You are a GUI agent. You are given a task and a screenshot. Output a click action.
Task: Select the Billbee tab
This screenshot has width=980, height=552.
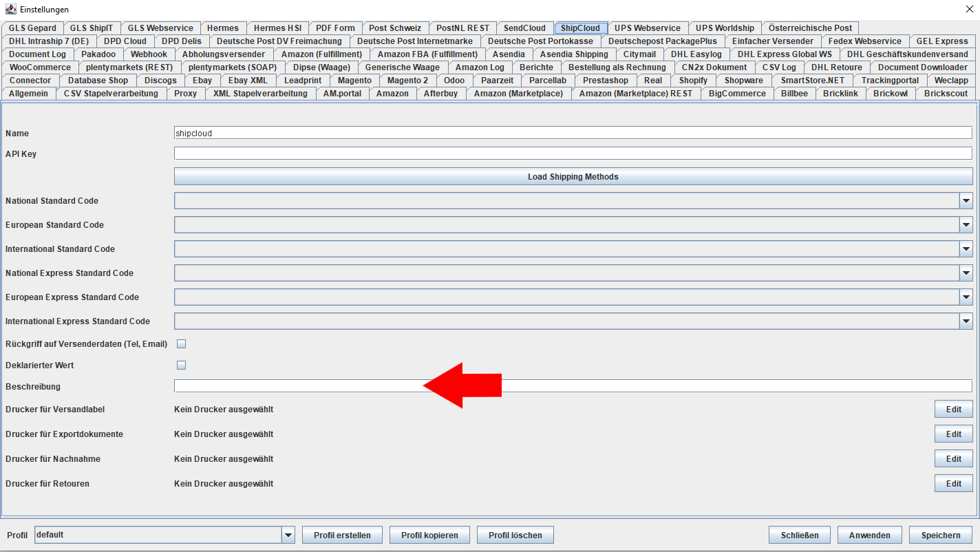(794, 94)
